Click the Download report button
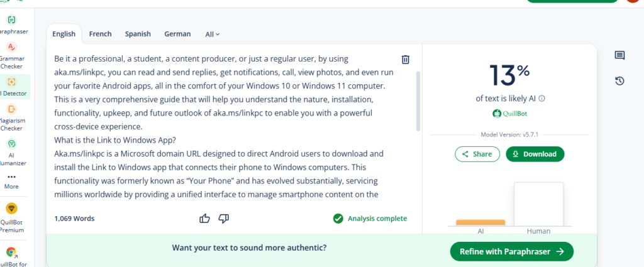The height and width of the screenshot is (267, 644). [x=535, y=154]
